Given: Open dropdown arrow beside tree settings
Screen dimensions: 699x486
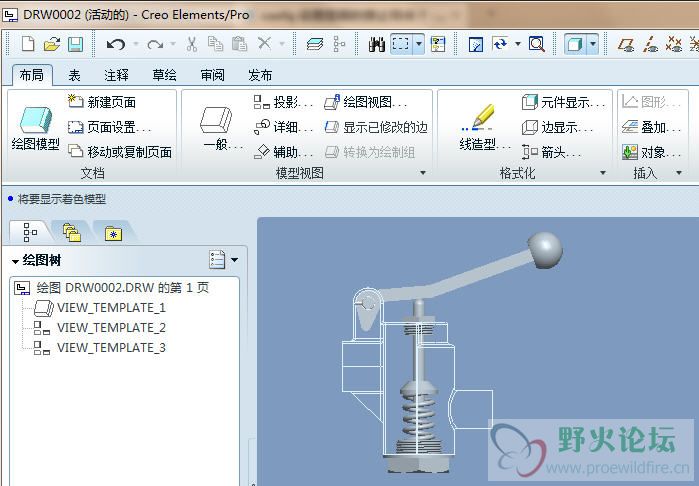Looking at the screenshot, I should point(234,259).
